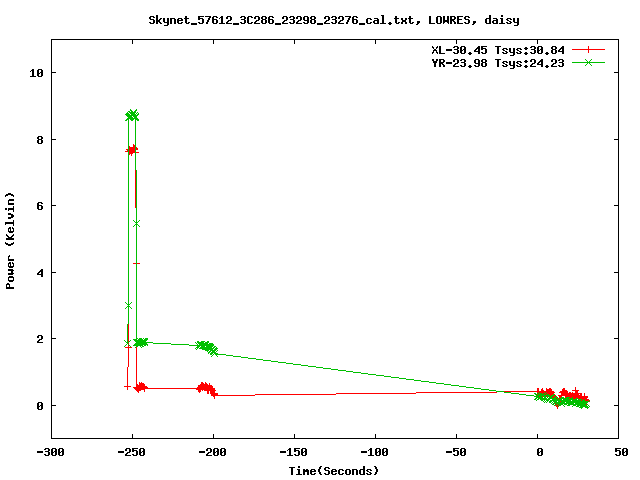Click the green marker at 5.5 Kelvin

click(x=136, y=224)
